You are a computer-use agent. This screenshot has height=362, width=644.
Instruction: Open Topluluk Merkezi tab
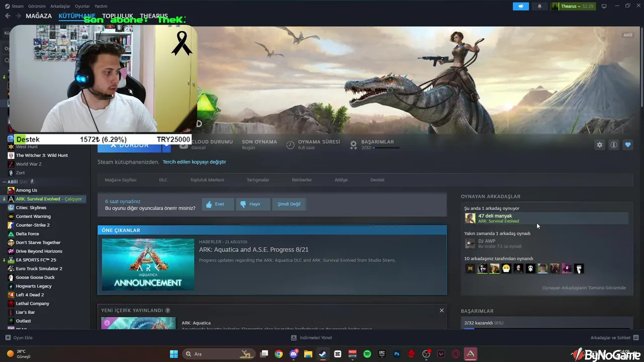click(x=207, y=180)
